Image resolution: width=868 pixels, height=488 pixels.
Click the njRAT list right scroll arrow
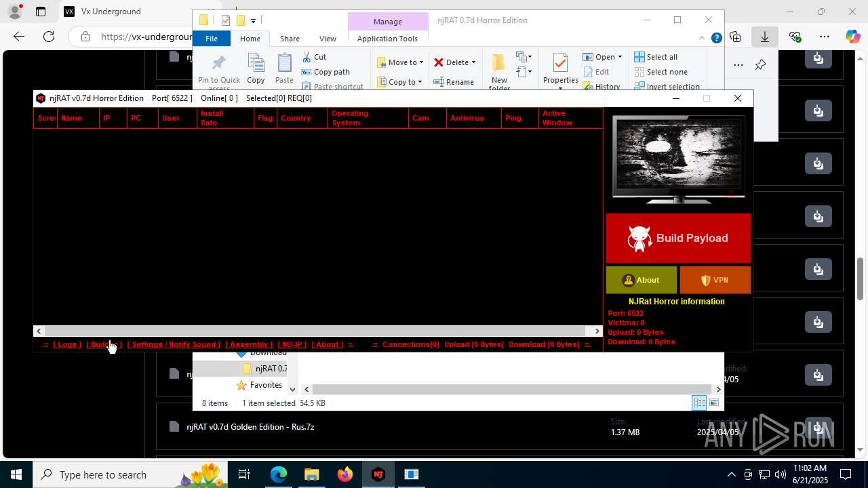597,331
